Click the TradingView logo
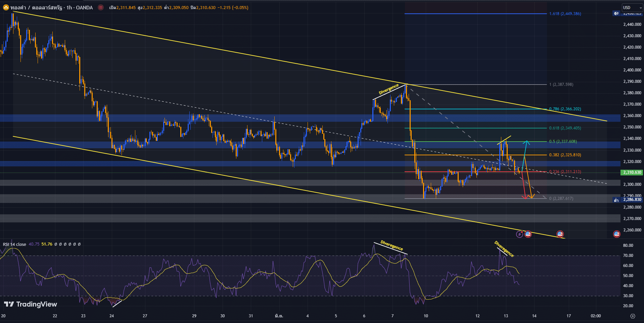This screenshot has width=644, height=323. click(31, 304)
